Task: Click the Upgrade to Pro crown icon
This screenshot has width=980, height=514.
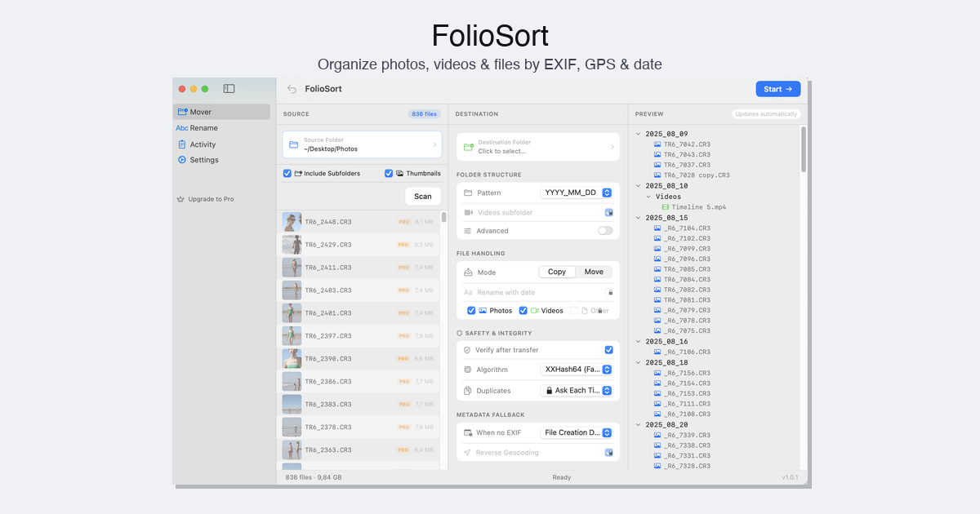Action: (x=180, y=199)
